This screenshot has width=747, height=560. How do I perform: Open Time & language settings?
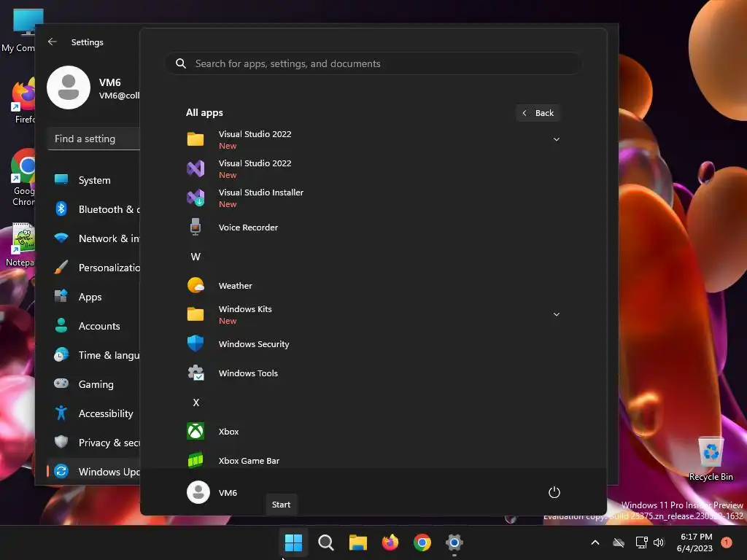coord(93,355)
